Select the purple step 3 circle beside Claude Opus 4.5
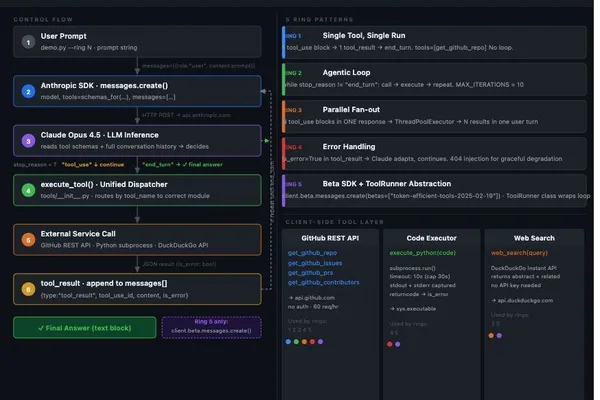Screen dimensions: 600x400 [28, 141]
